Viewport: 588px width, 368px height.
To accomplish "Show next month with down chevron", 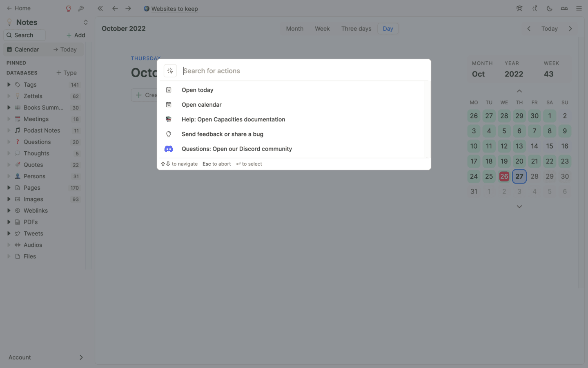I will pyautogui.click(x=519, y=206).
